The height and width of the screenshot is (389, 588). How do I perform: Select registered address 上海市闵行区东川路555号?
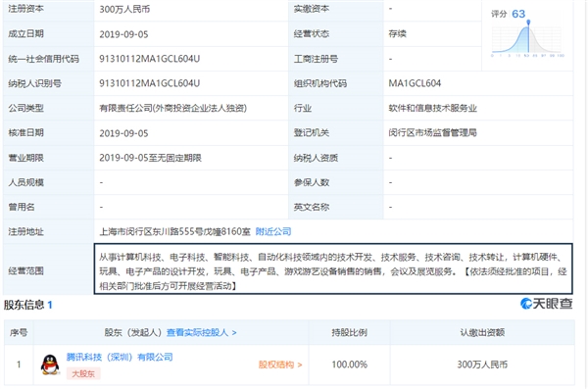174,231
